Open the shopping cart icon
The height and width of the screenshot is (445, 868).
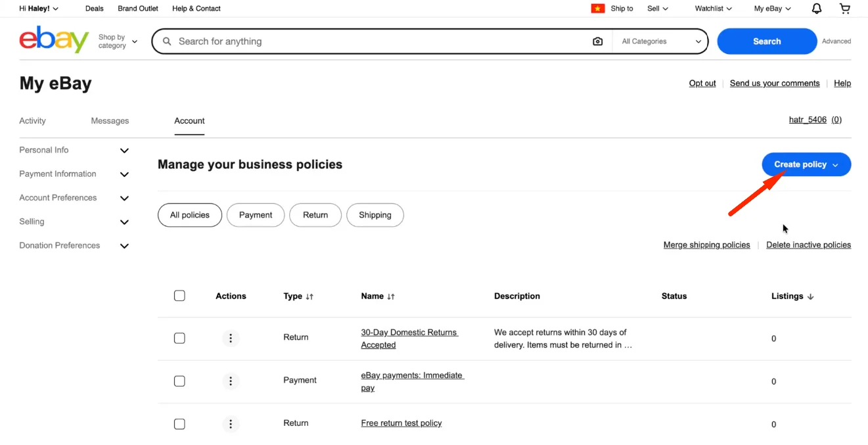(x=845, y=9)
